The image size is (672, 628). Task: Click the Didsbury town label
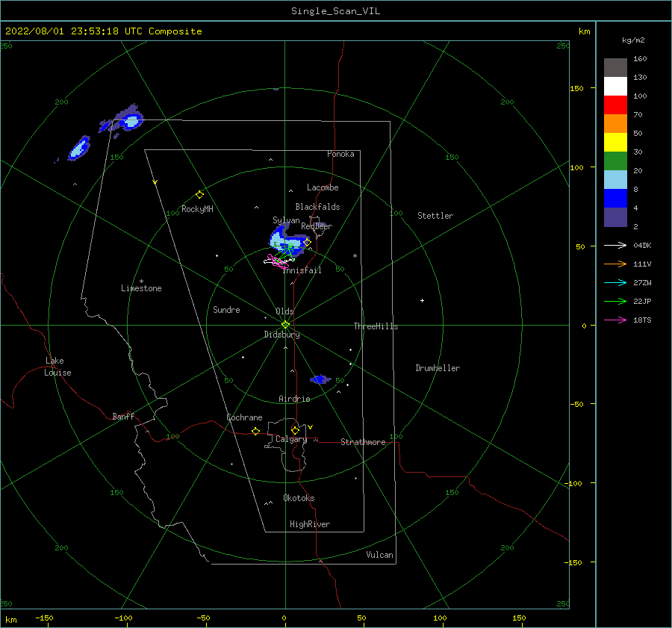coord(281,335)
